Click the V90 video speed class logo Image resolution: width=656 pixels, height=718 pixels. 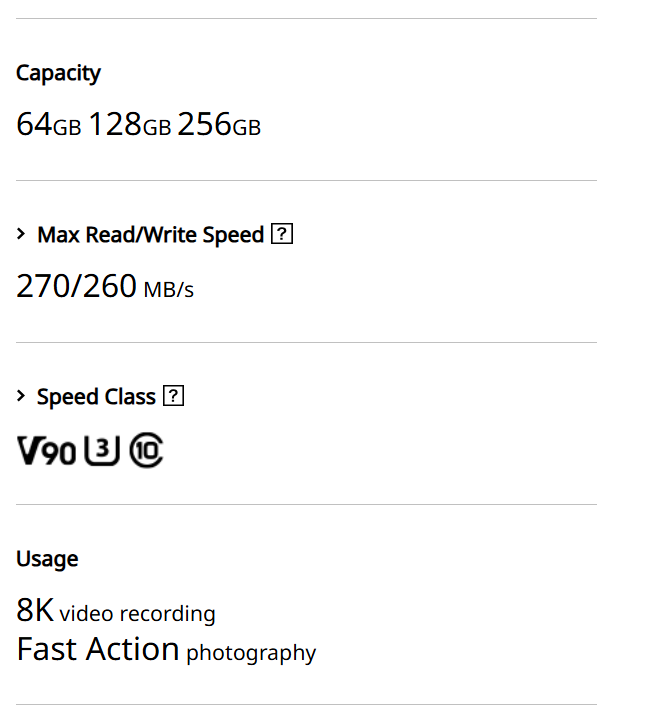46,452
